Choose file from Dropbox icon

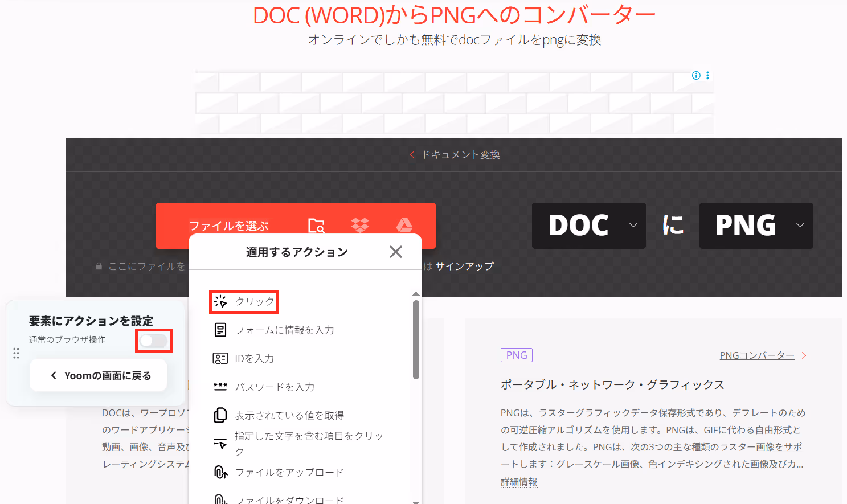(x=360, y=226)
